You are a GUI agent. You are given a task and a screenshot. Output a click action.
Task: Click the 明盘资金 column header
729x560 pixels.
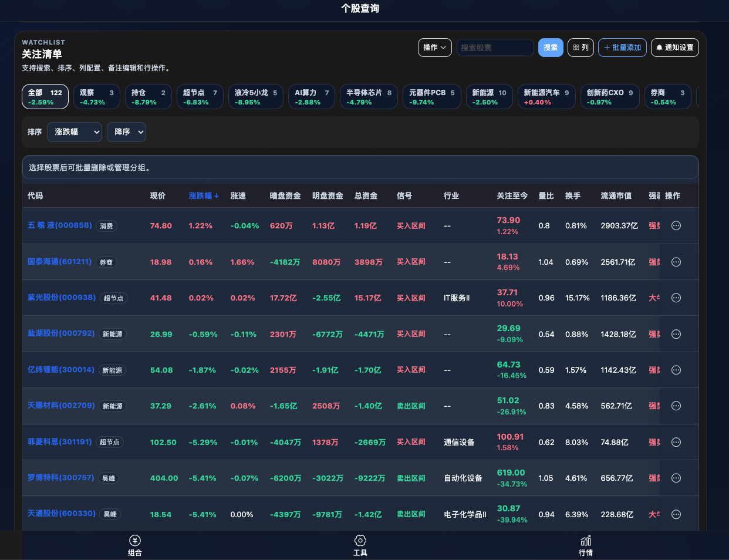(328, 196)
